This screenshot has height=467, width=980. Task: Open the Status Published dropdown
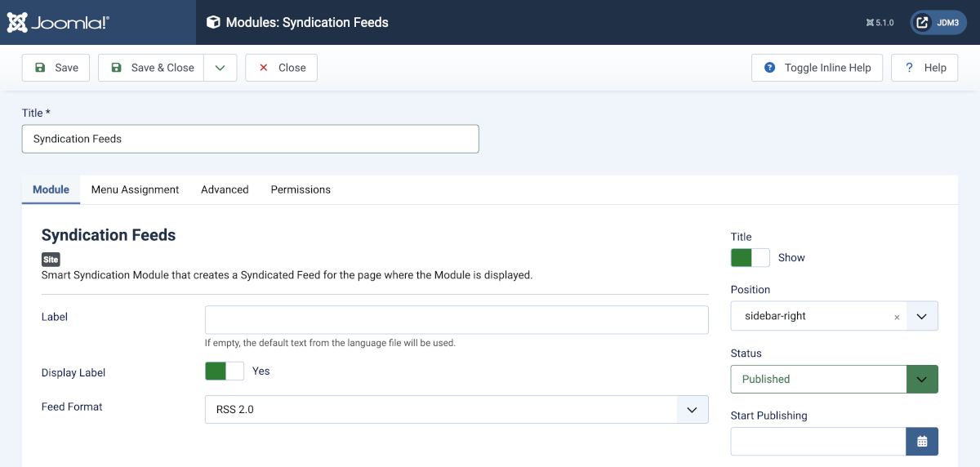pos(835,379)
